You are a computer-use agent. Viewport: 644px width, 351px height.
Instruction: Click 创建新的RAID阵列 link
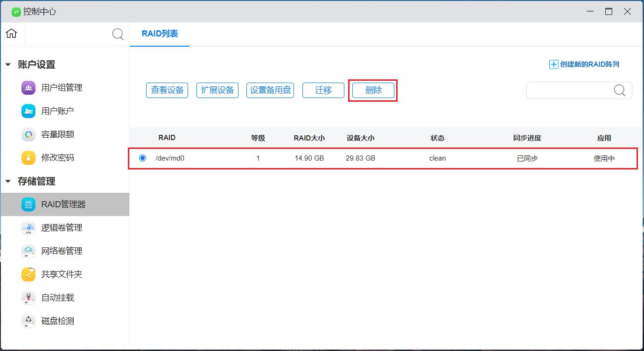click(x=584, y=64)
